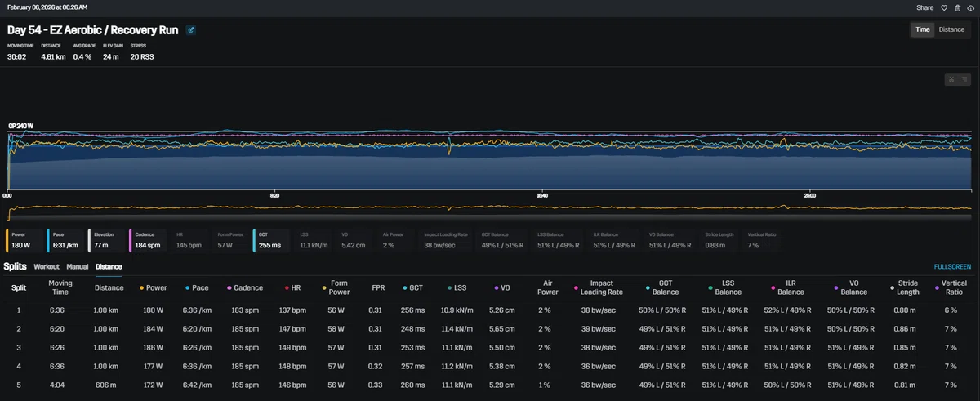Download activity via the cloud icon
980x401 pixels.
[x=970, y=7]
